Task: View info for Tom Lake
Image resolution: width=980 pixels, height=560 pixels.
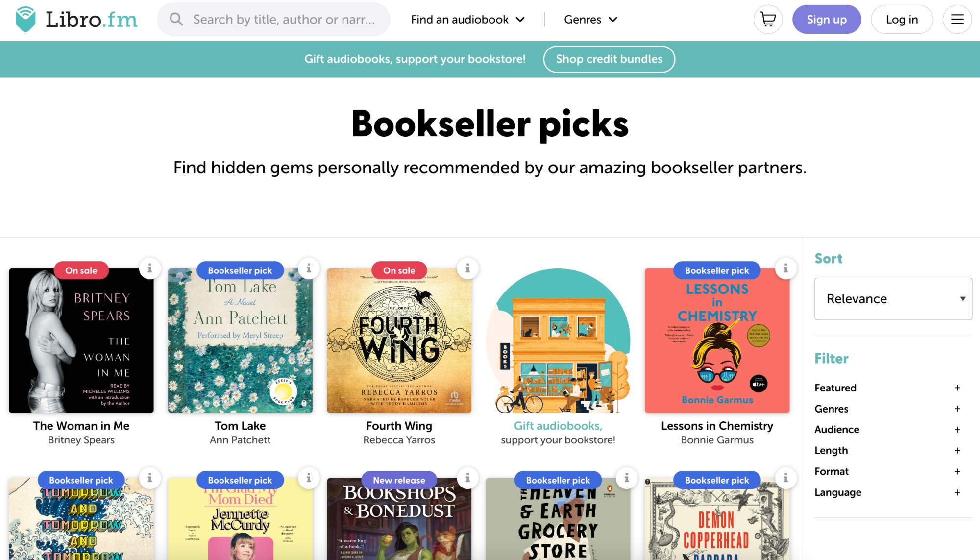Action: coord(309,268)
